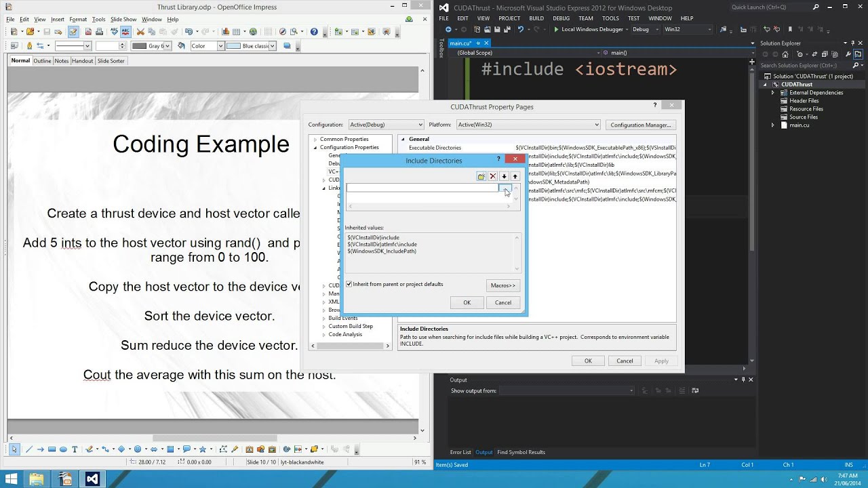This screenshot has width=868, height=488.
Task: Open Platform dropdown Active(Win32)
Action: click(x=528, y=125)
